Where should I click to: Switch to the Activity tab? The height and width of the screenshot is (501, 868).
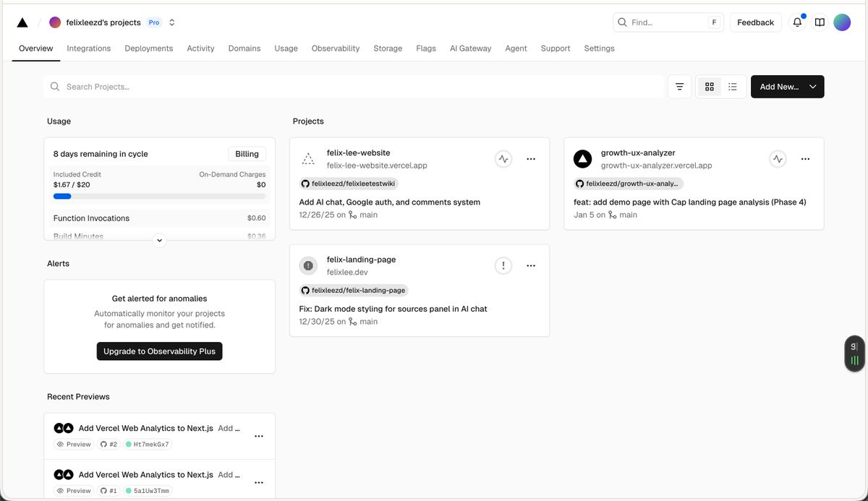[200, 48]
